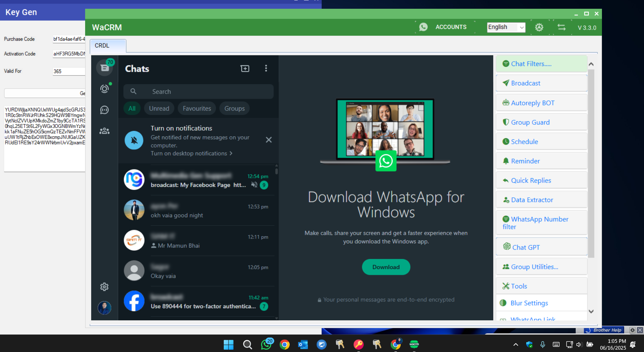The height and width of the screenshot is (352, 644).
Task: Open the Group Guard tool
Action: pos(541,122)
